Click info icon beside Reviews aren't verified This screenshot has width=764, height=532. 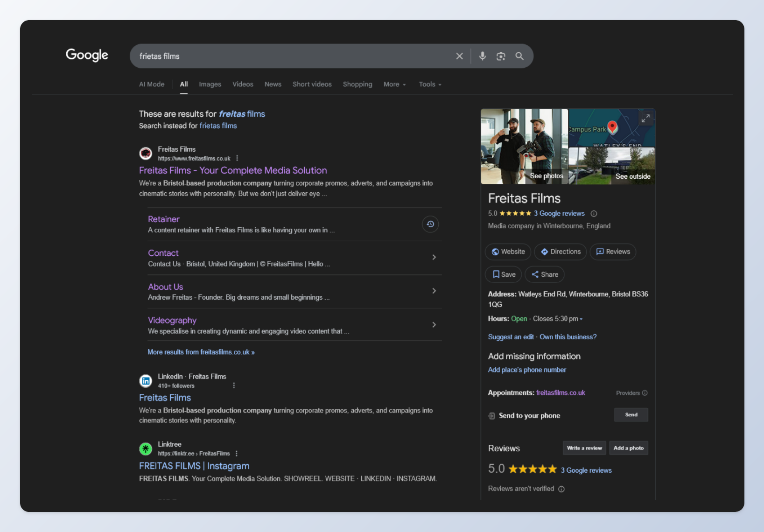tap(561, 489)
